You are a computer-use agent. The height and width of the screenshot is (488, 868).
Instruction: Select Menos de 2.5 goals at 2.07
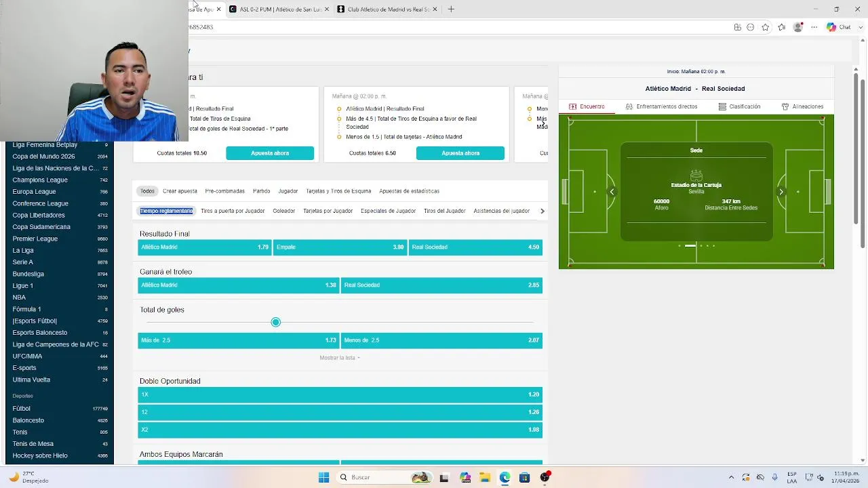(441, 340)
